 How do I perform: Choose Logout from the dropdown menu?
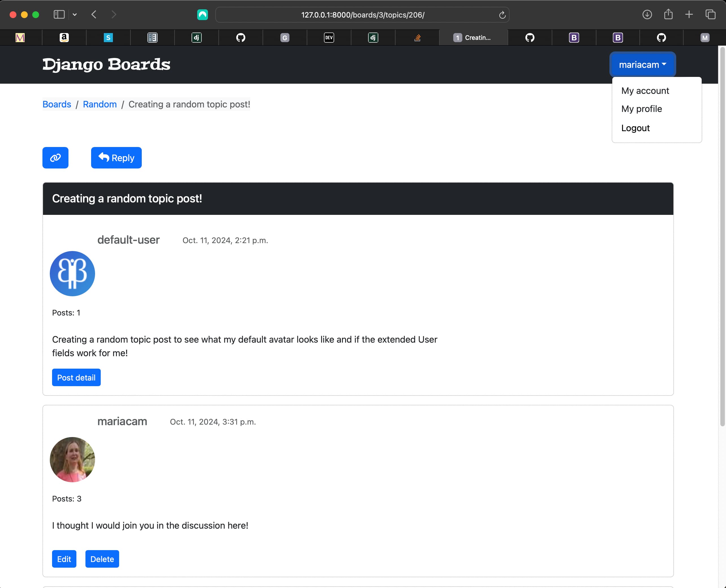click(635, 128)
